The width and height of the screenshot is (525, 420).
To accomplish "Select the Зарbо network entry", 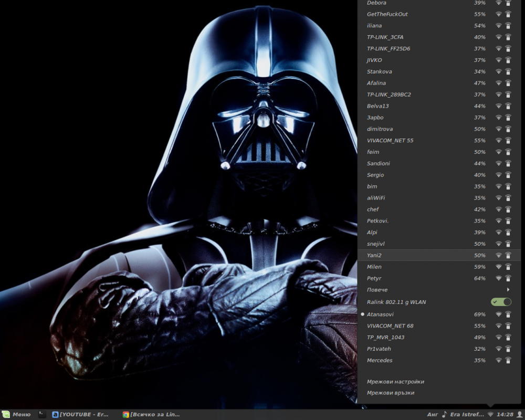I will point(439,117).
